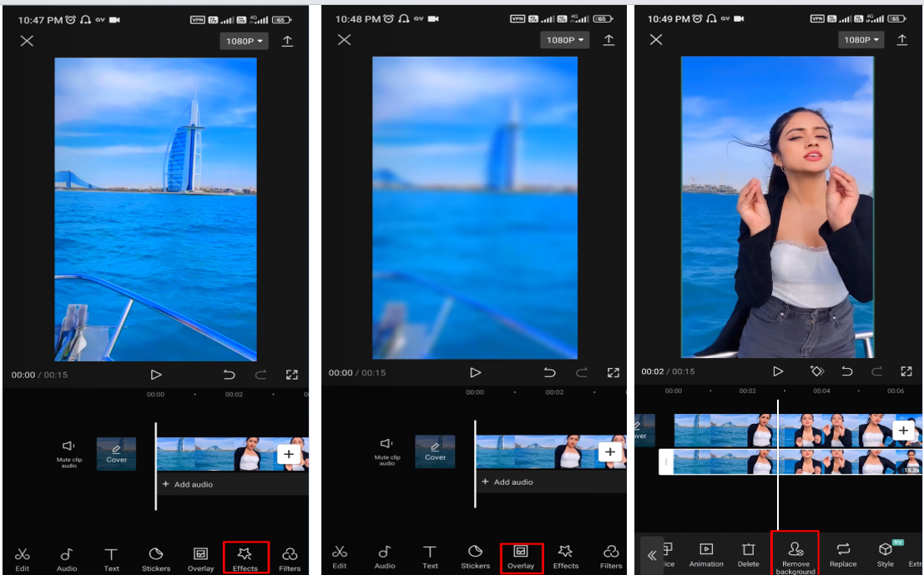Mute clip audio in middle phone screen

coord(386,451)
